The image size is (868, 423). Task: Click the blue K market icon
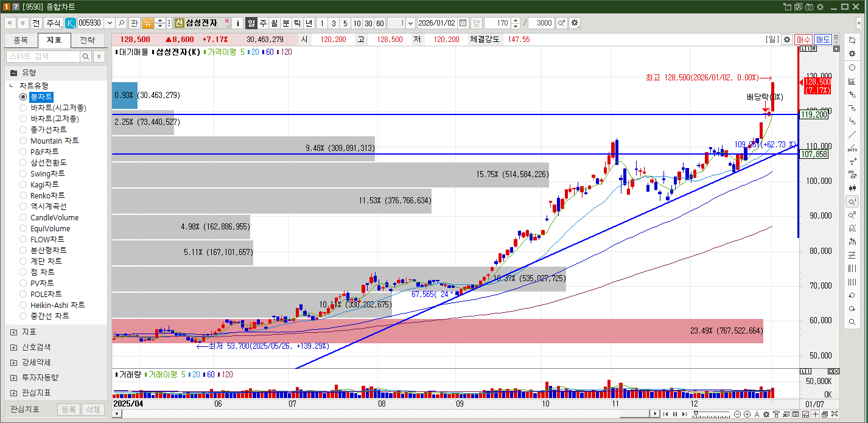point(70,23)
